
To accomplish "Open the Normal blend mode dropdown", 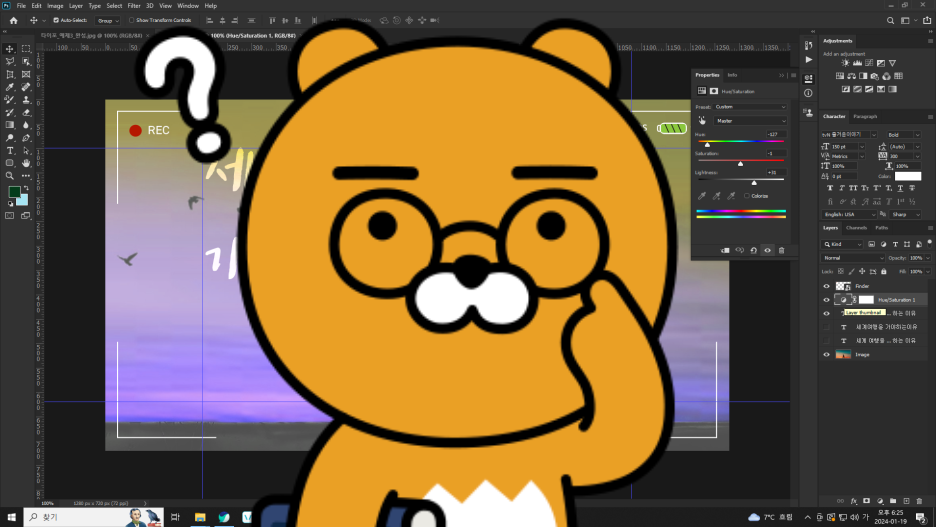I will click(x=852, y=258).
